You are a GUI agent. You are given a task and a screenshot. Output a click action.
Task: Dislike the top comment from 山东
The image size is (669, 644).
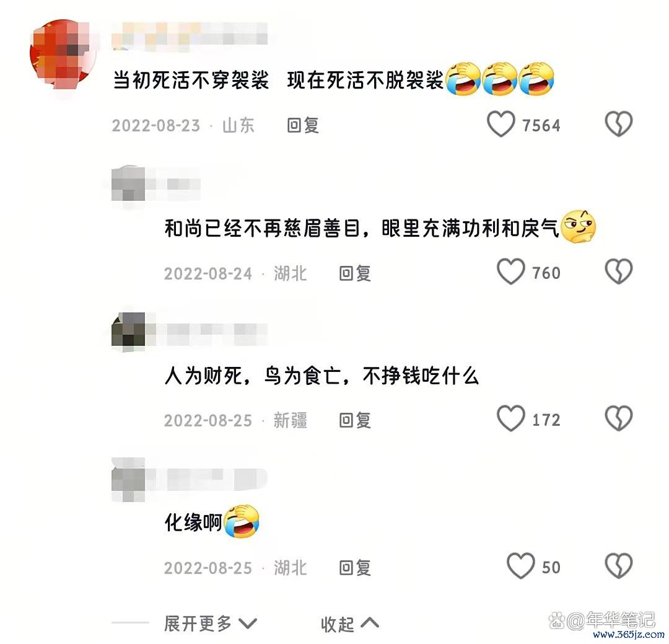tap(619, 124)
